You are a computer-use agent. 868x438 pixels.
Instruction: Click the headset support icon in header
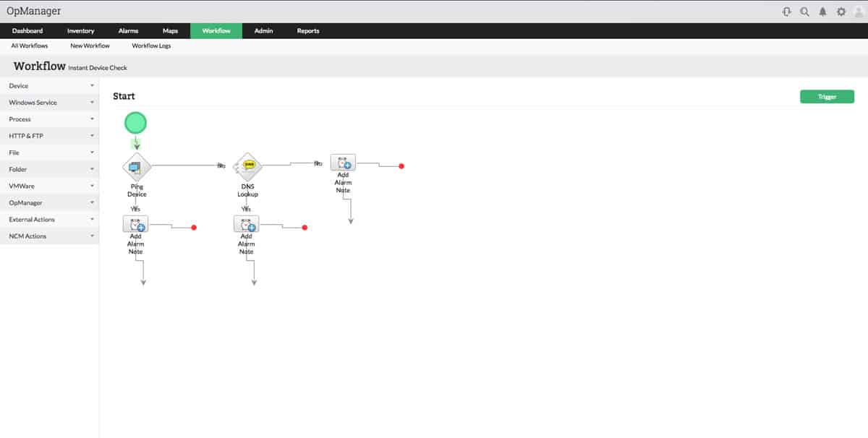pos(787,12)
